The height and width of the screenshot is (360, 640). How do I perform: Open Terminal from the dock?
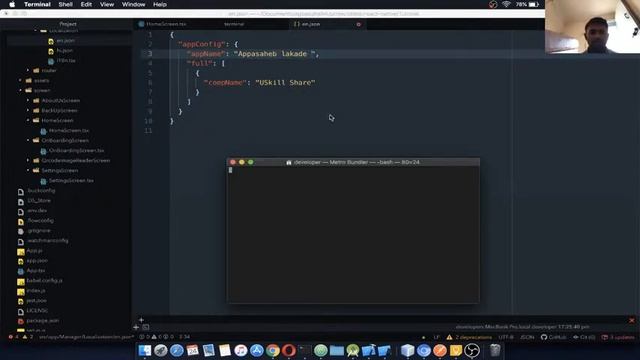click(304, 351)
